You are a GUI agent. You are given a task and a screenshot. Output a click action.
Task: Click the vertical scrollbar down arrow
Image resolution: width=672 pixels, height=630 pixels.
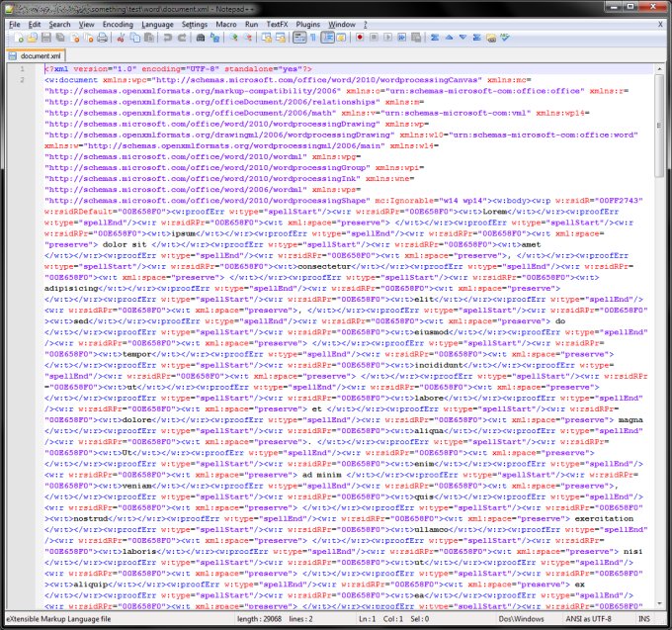[x=659, y=603]
